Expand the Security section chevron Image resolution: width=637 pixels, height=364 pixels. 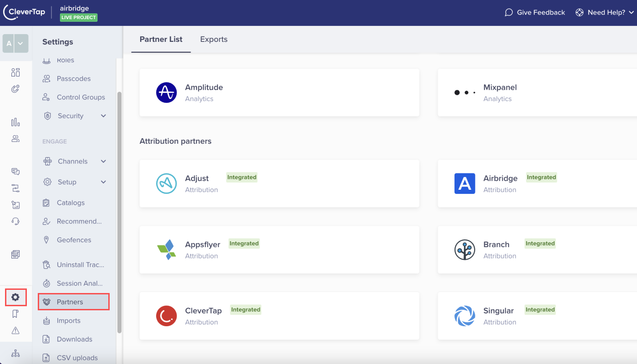tap(103, 116)
